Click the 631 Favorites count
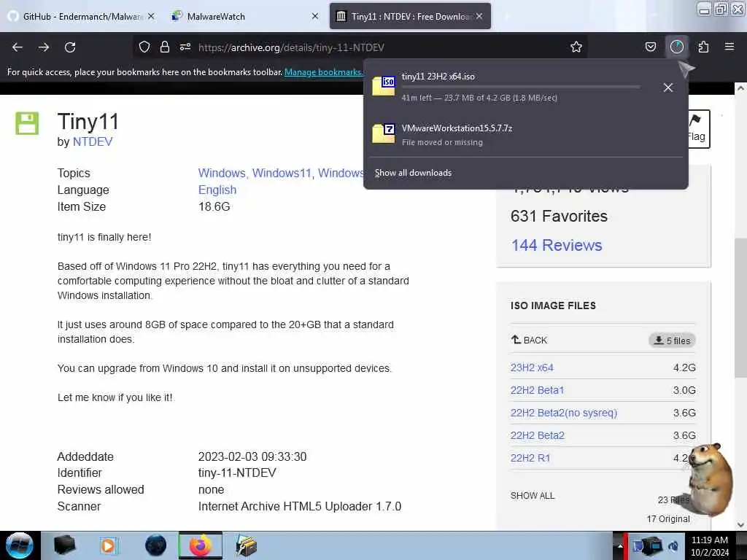This screenshot has height=560, width=747. 559,216
